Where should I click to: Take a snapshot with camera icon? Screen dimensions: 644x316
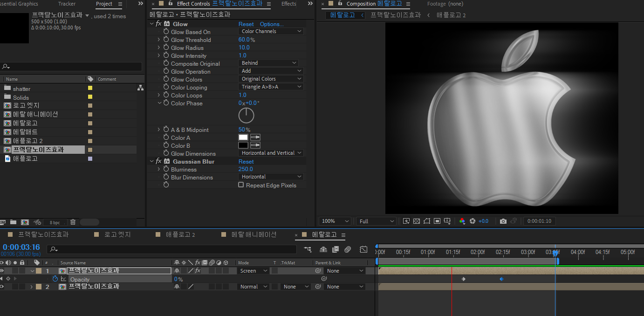[x=503, y=221]
